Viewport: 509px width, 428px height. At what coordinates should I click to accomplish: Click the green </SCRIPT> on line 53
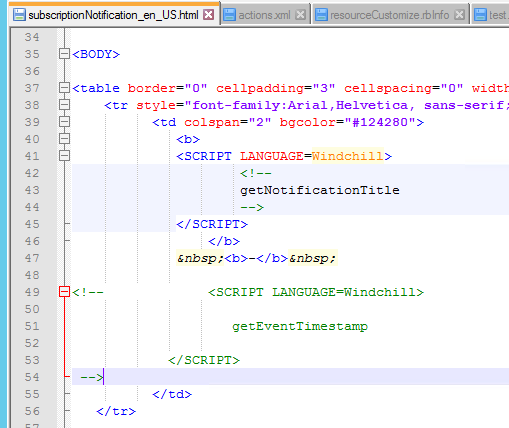(204, 360)
